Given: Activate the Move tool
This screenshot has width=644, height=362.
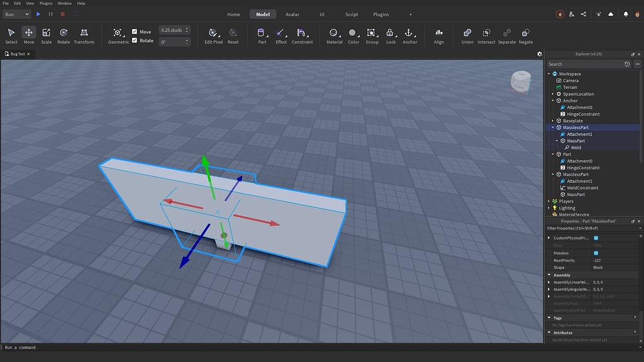Looking at the screenshot, I should pos(29,36).
